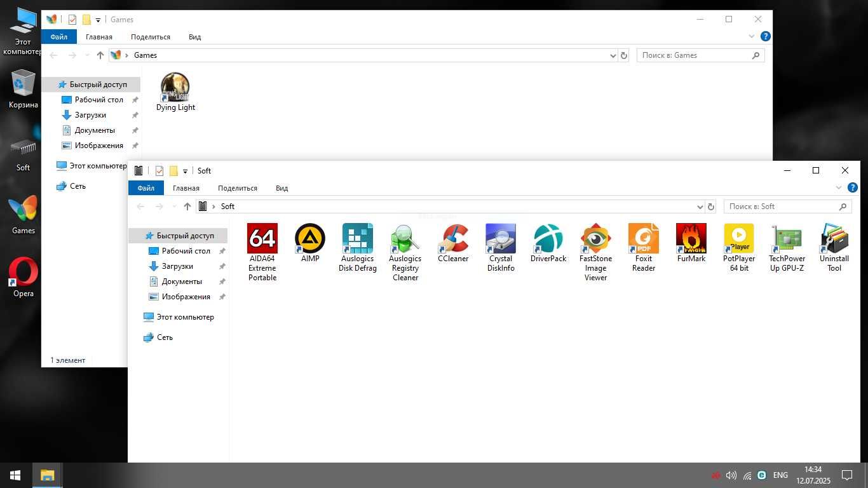
Task: Click Properties icon in Soft title bar
Action: (159, 171)
